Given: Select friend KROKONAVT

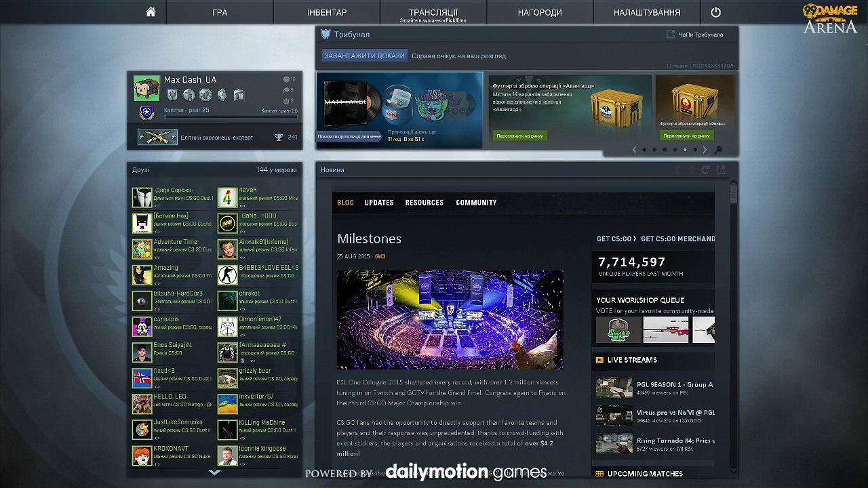Looking at the screenshot, I should coord(172,455).
